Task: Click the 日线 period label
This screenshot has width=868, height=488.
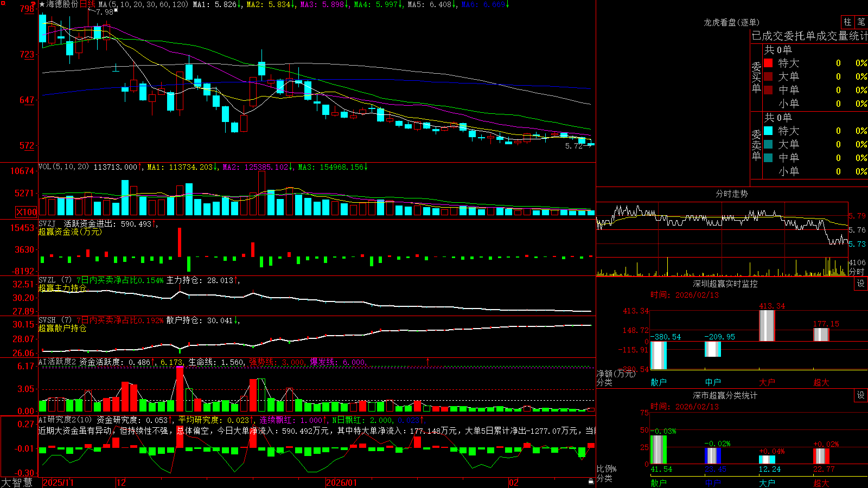Action: 87,4
